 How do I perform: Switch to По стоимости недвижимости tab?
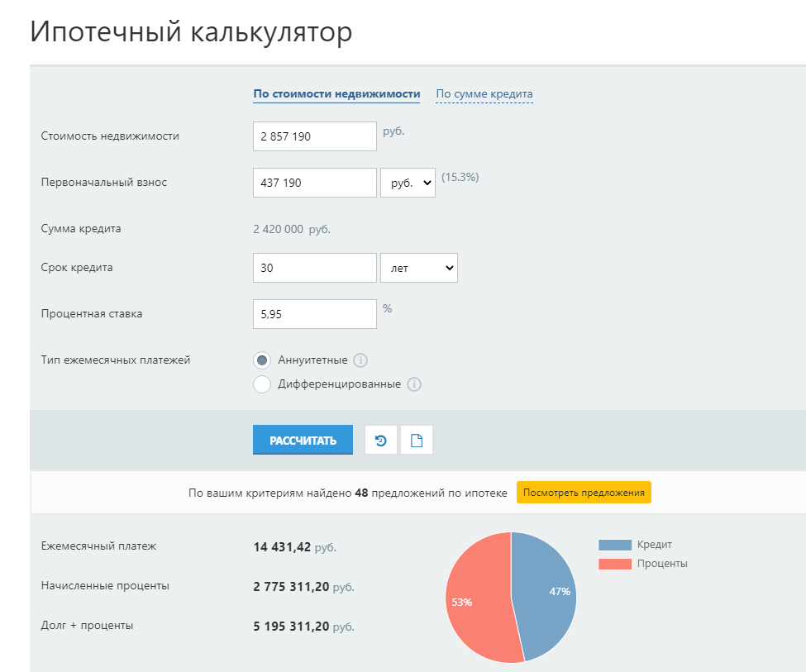tap(336, 94)
